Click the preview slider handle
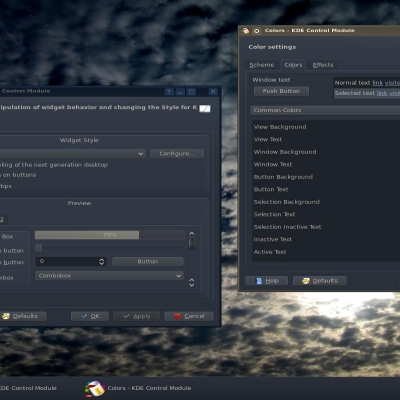Screen dimensions: 400x400 pos(39,248)
